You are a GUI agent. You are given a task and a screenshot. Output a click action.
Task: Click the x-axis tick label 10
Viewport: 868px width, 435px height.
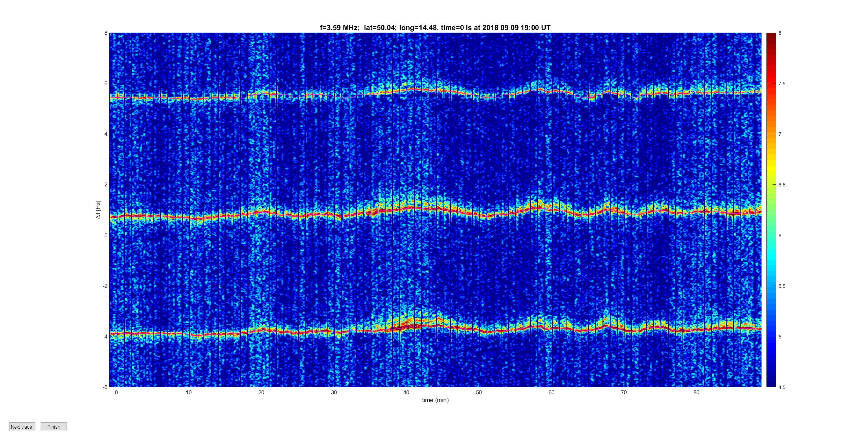click(x=189, y=392)
